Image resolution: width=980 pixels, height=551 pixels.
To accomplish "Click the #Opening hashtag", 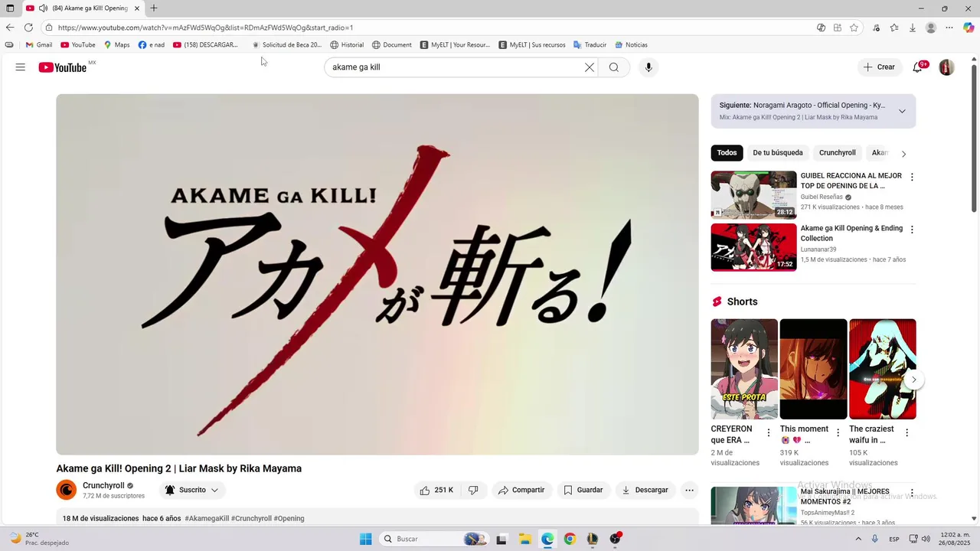I will [289, 518].
